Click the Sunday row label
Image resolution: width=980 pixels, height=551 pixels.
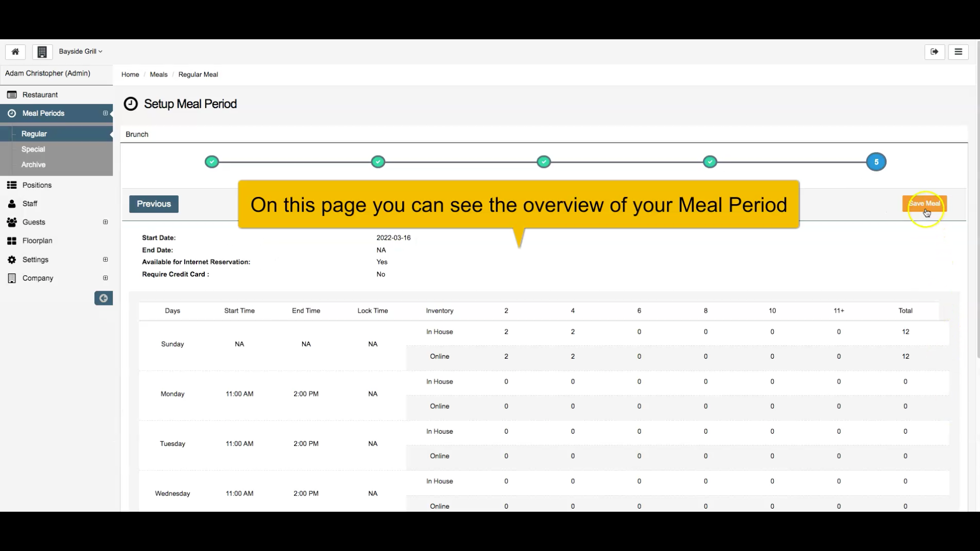pos(173,344)
